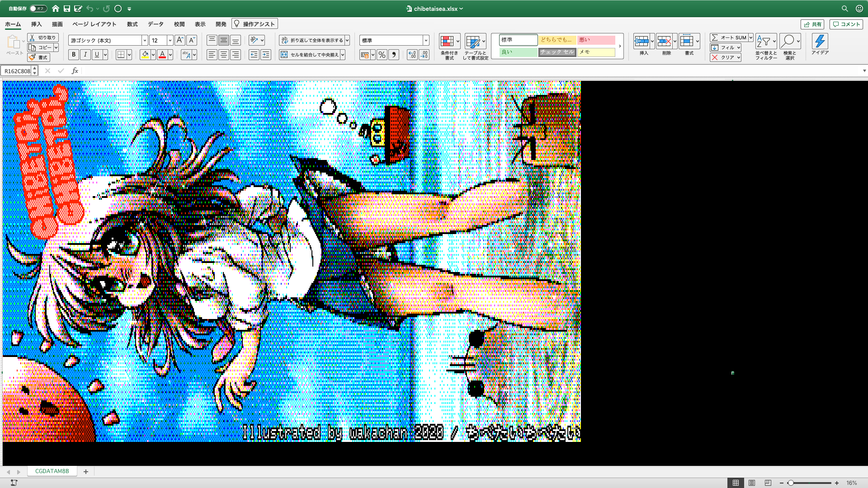Click the conditional formatting (条件付き書式) icon
868x488 pixels.
[x=447, y=42]
